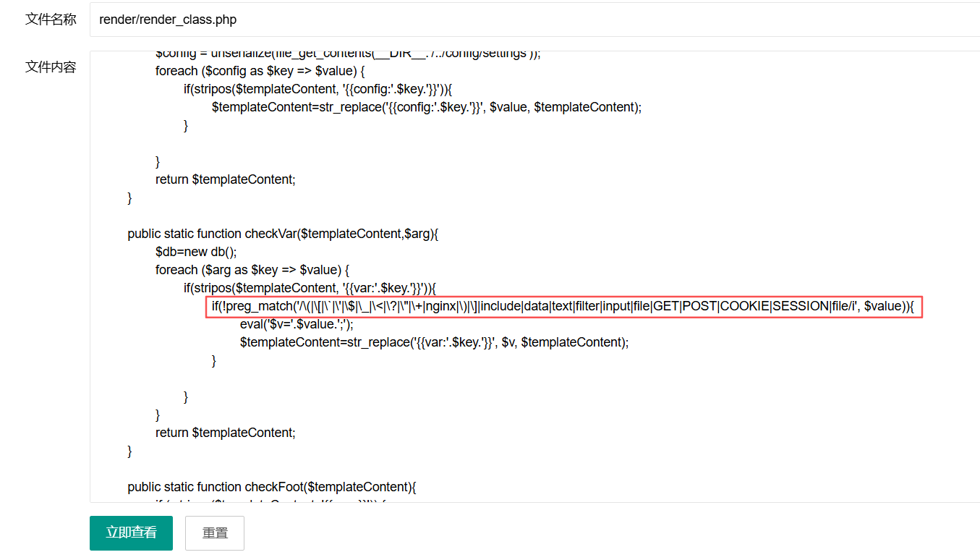Place cursor on the eval('$v=' line
This screenshot has height=560, width=980.
click(x=297, y=324)
